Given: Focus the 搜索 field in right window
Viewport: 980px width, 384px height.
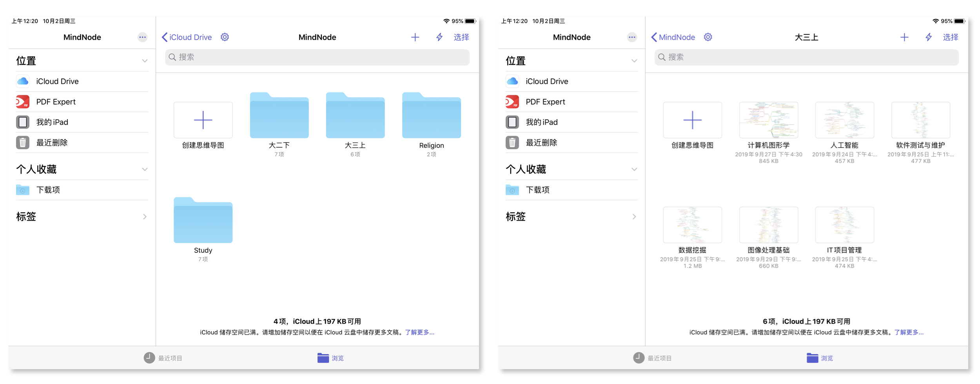Looking at the screenshot, I should pyautogui.click(x=806, y=57).
